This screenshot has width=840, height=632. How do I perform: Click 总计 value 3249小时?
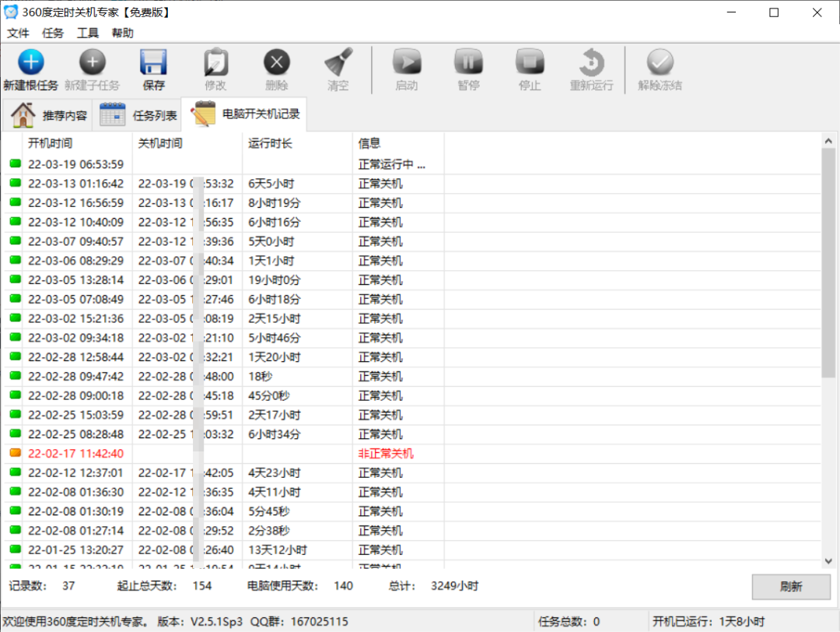pos(454,586)
